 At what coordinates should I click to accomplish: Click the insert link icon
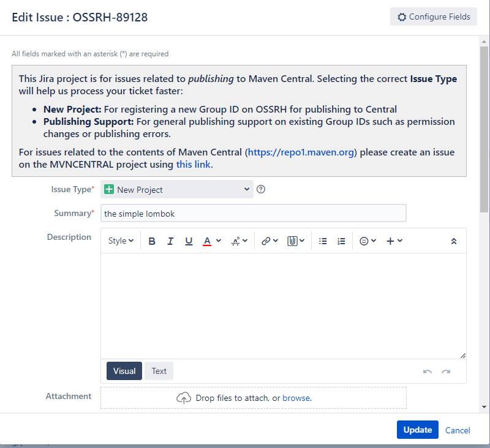266,241
